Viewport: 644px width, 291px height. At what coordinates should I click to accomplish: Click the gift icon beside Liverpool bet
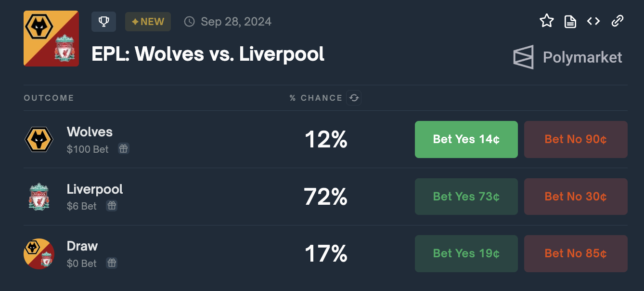tap(112, 206)
